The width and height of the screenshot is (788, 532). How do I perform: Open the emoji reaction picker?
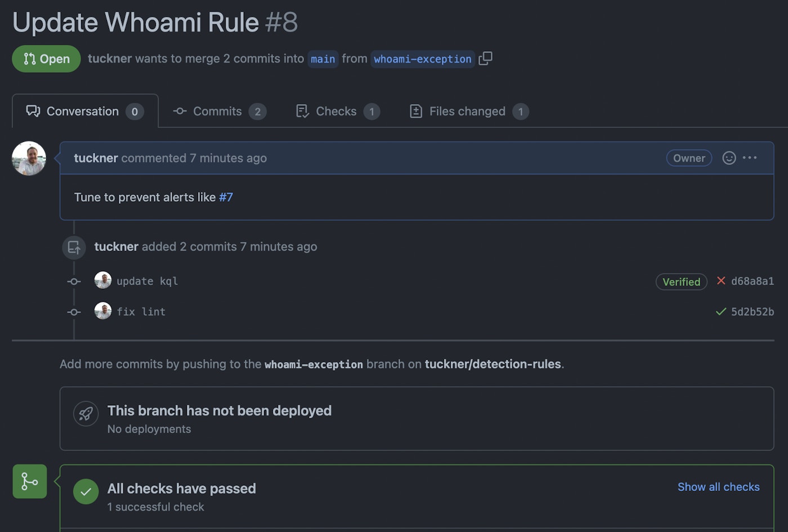(729, 158)
